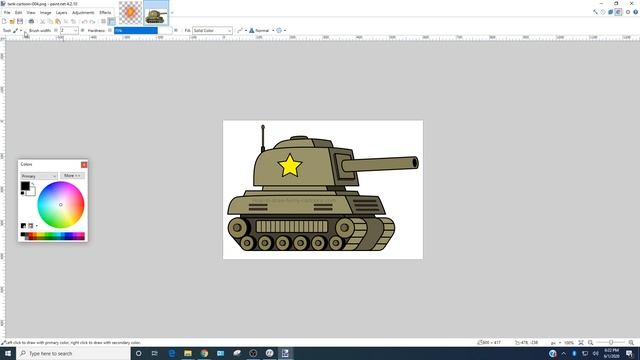Open Settings with the gear icon
640x360 pixels.
click(x=628, y=12)
